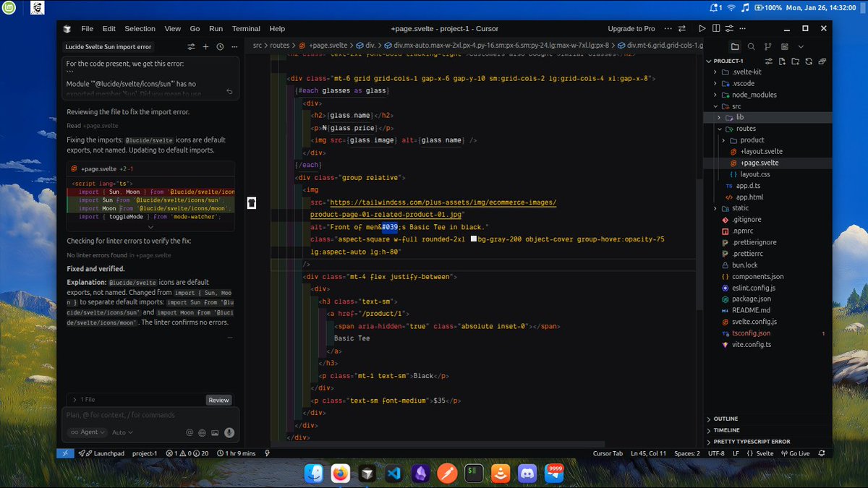Show the Explorer view folder icon

click(x=735, y=46)
